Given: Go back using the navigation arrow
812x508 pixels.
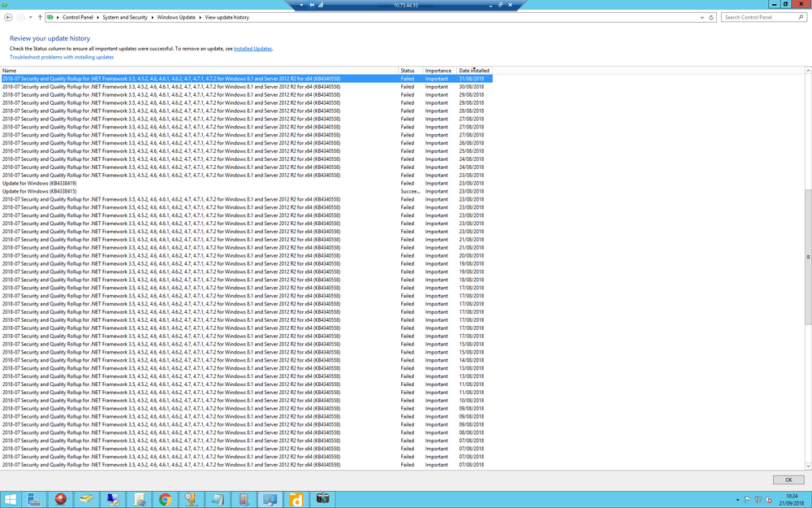Looking at the screenshot, I should tap(8, 17).
